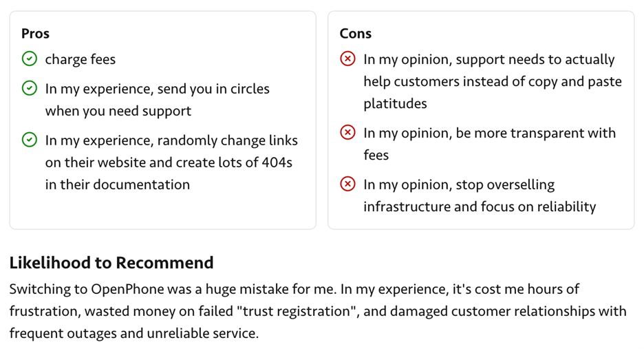The width and height of the screenshot is (644, 349).
Task: Click the "randomly change links" pros text
Action: (x=171, y=162)
